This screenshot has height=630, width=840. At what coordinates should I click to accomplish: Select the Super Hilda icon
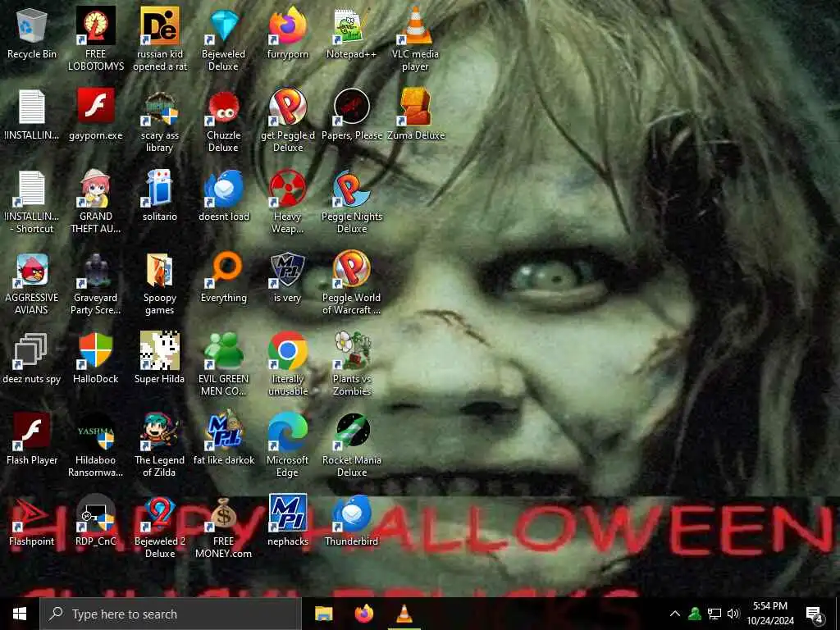(160, 351)
